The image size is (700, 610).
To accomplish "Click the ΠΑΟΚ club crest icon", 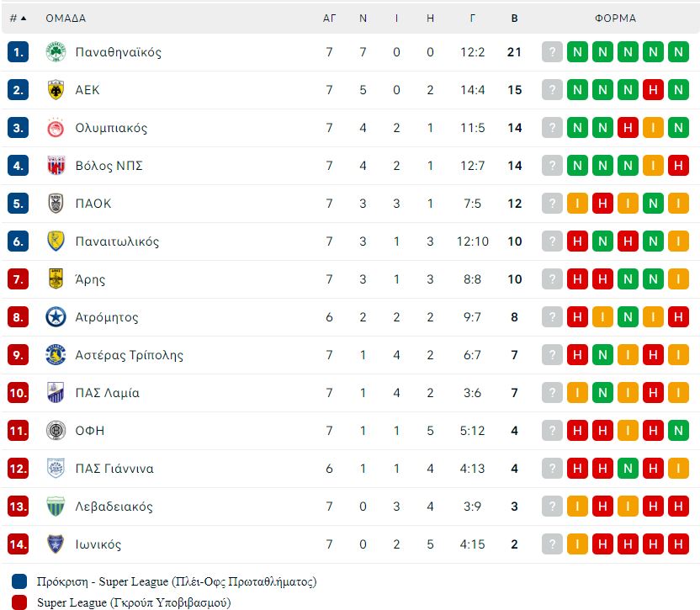I will click(56, 203).
